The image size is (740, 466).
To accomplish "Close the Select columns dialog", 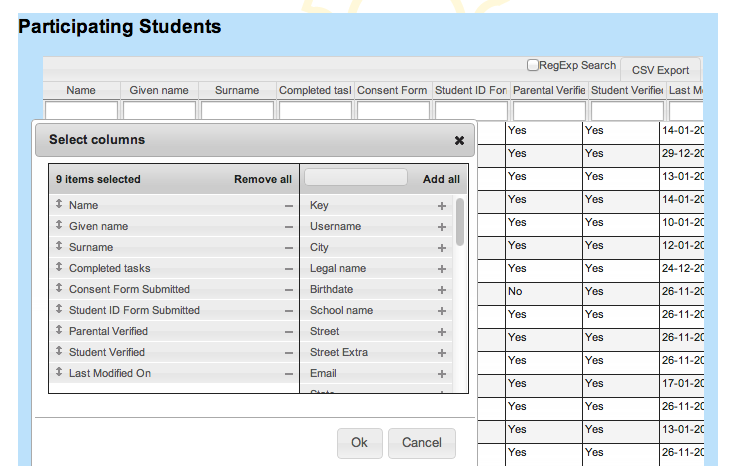I will pos(459,140).
